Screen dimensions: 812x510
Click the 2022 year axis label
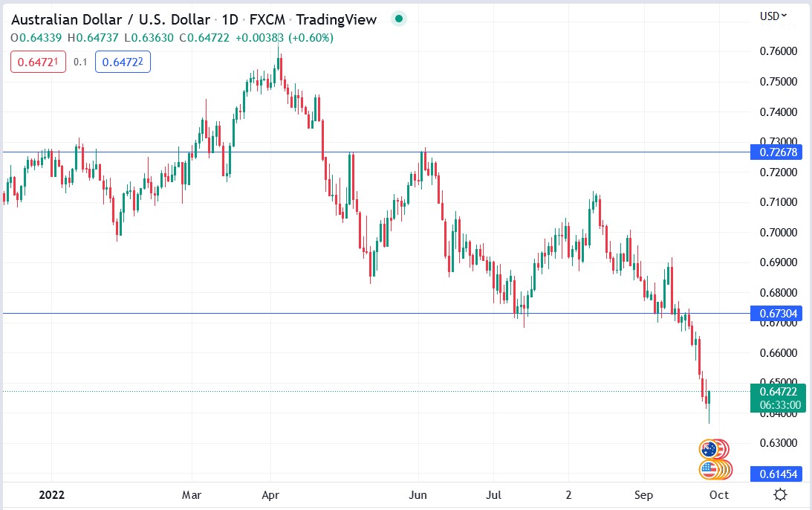(x=51, y=494)
